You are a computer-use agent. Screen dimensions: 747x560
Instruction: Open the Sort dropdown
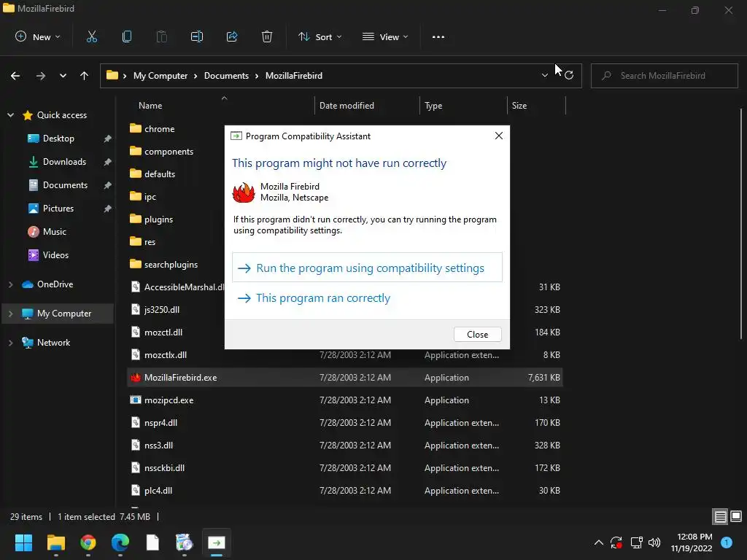click(320, 36)
